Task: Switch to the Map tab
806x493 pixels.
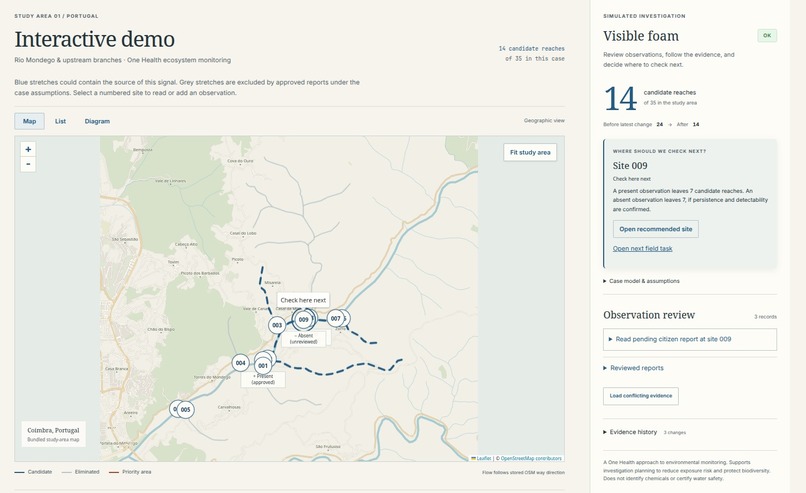Action: point(29,121)
